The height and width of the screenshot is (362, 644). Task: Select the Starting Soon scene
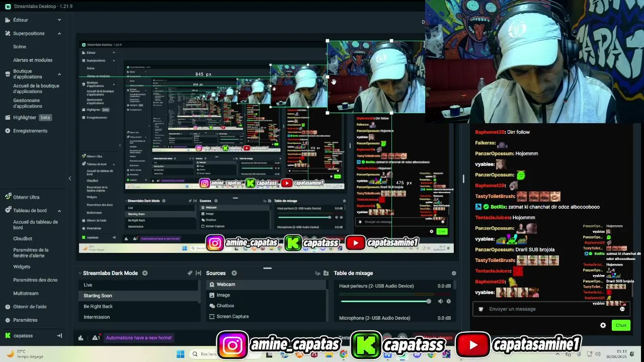pos(139,296)
